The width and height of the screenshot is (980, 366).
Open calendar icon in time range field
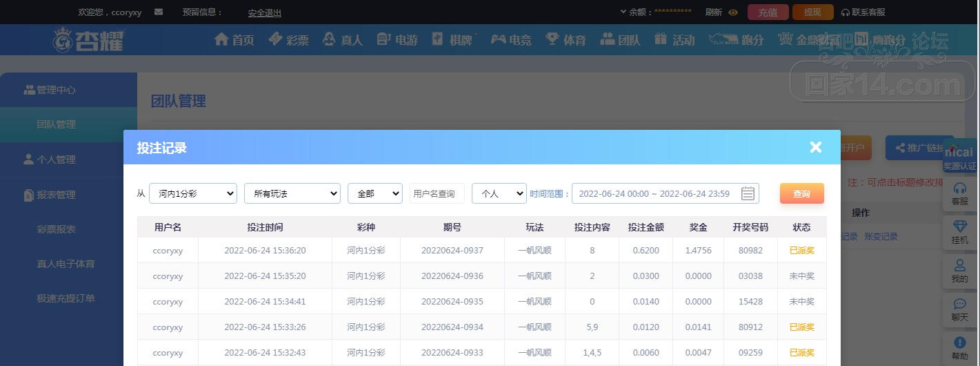pos(748,194)
